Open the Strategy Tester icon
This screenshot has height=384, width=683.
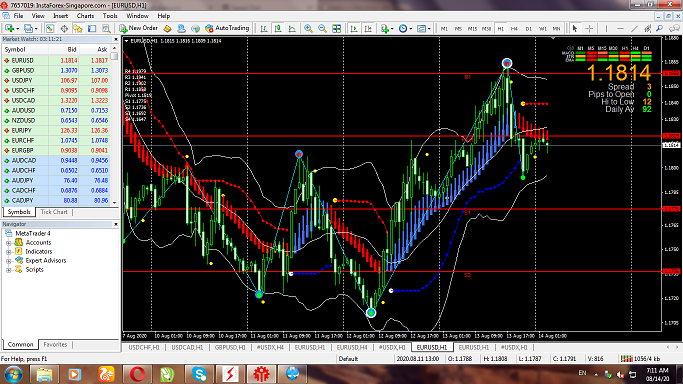click(106, 28)
